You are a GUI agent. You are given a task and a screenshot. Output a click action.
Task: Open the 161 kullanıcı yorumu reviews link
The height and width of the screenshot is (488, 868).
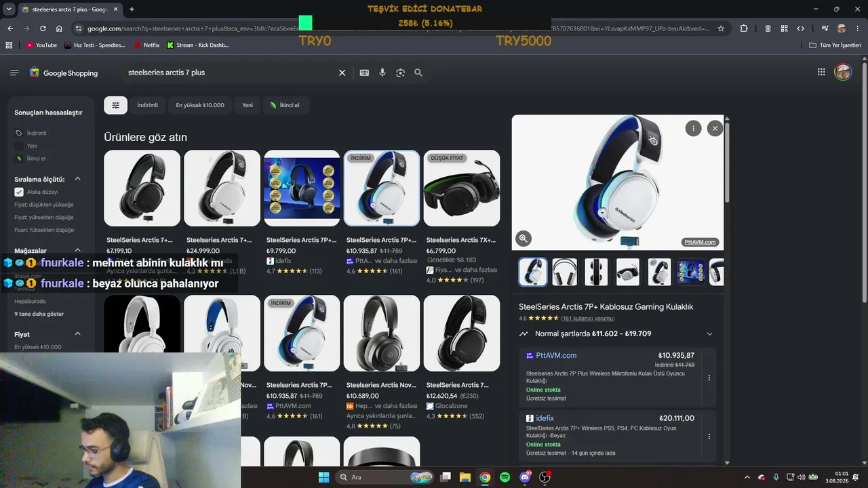[587, 319]
